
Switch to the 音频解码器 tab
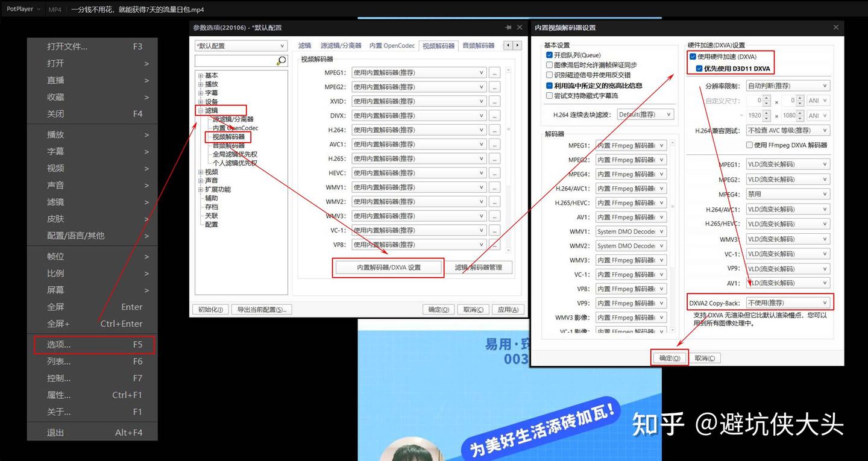click(x=477, y=45)
